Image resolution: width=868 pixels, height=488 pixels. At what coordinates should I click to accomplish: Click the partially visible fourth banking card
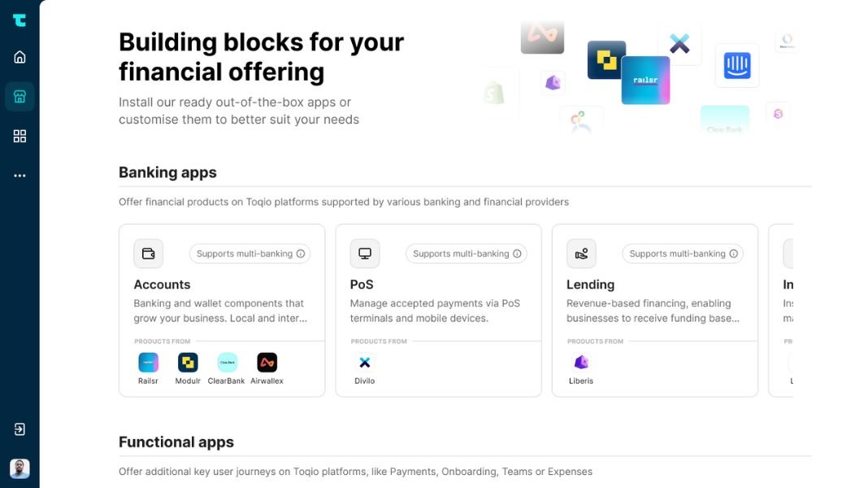click(781, 310)
